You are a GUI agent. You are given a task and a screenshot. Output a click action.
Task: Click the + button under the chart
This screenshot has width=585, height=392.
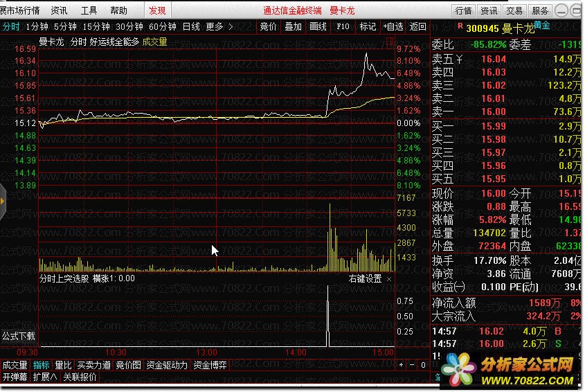point(401,365)
